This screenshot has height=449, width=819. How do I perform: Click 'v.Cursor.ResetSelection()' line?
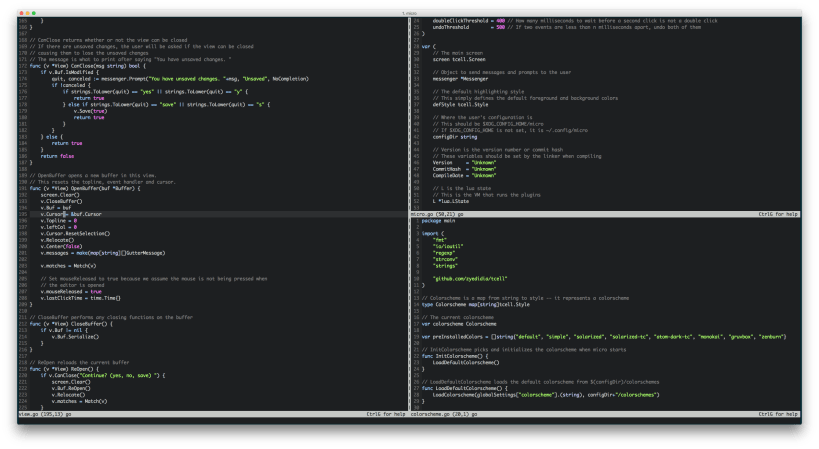click(75, 233)
